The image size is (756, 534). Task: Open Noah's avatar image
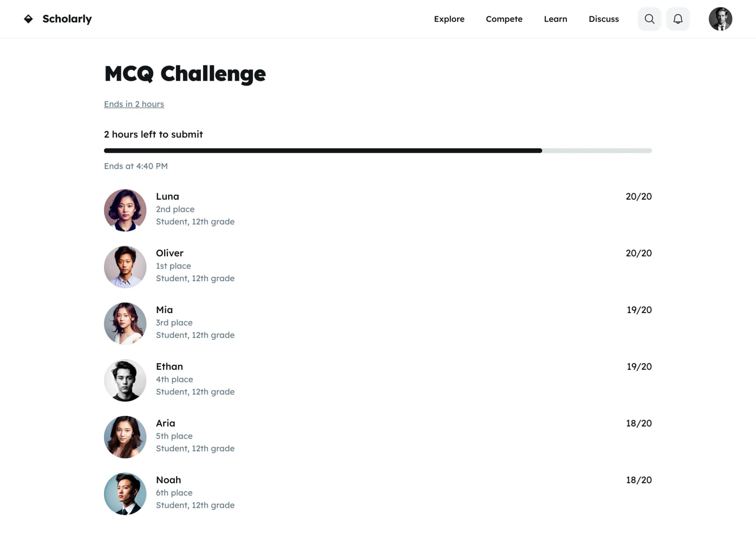click(125, 494)
